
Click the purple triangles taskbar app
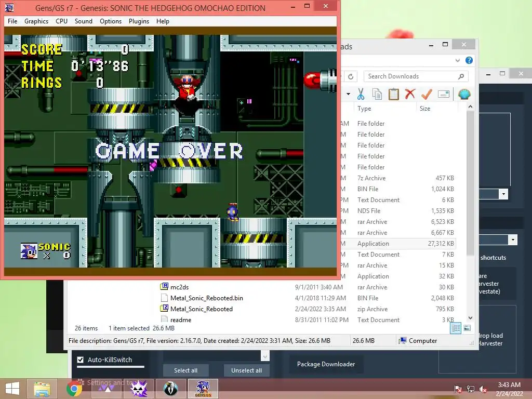pos(107,389)
